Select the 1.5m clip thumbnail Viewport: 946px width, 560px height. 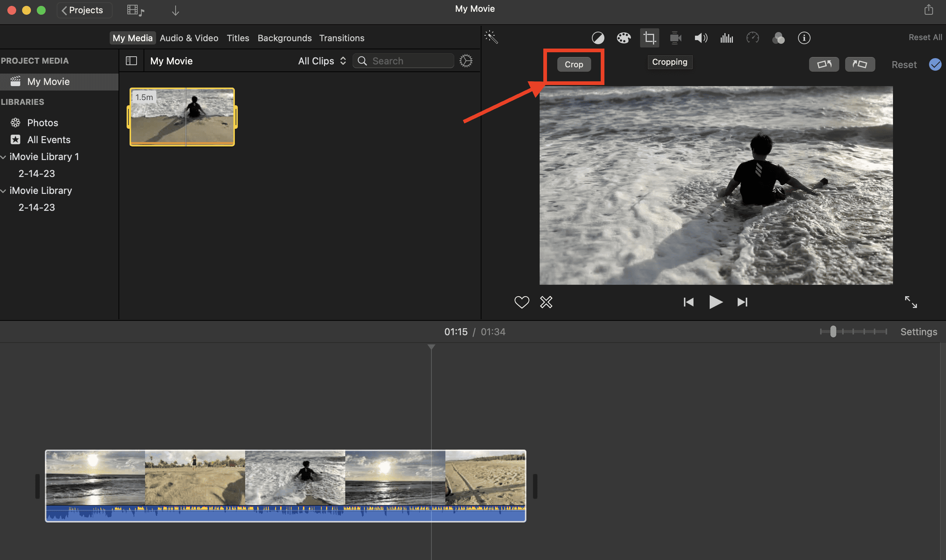(x=182, y=117)
